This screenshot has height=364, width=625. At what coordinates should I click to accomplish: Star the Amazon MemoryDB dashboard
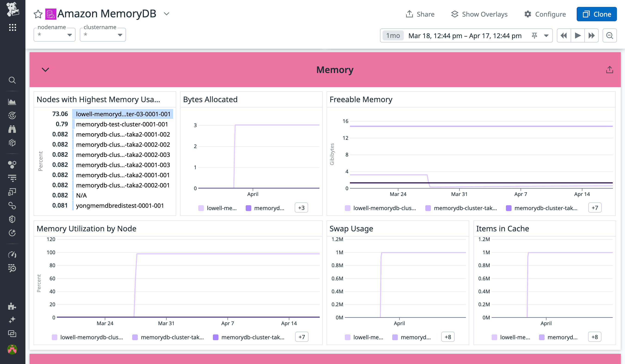[x=38, y=14]
